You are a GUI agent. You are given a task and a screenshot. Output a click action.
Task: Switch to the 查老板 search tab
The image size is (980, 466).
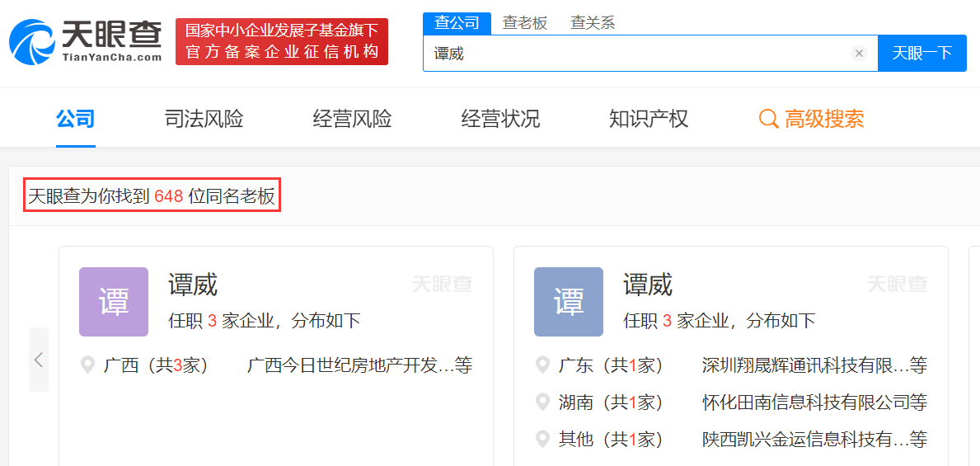pos(525,23)
